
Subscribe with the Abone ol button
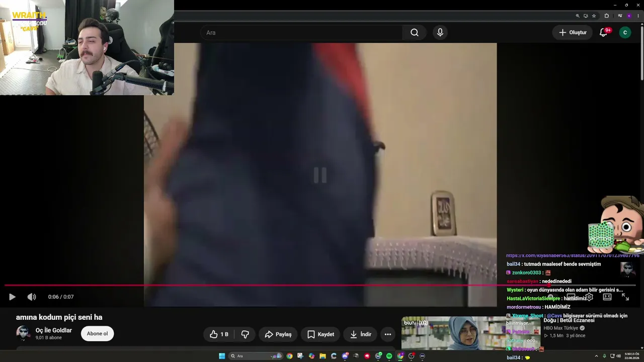click(x=97, y=334)
